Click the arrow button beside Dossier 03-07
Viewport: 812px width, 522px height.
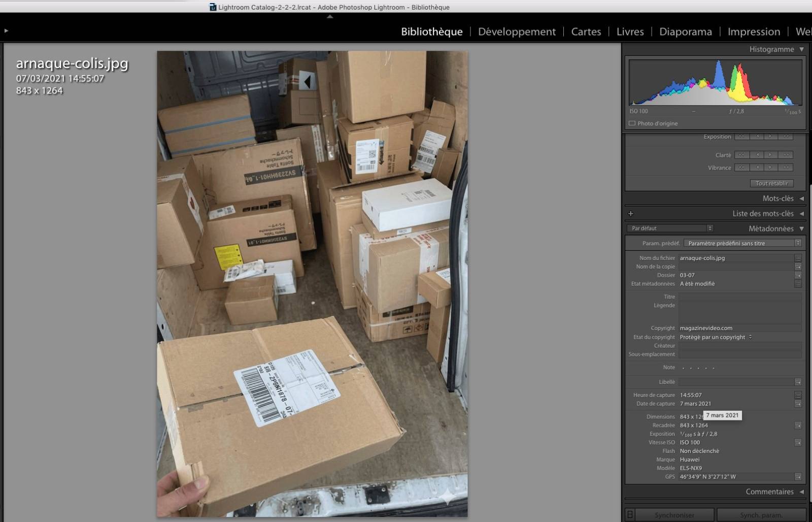pyautogui.click(x=798, y=275)
